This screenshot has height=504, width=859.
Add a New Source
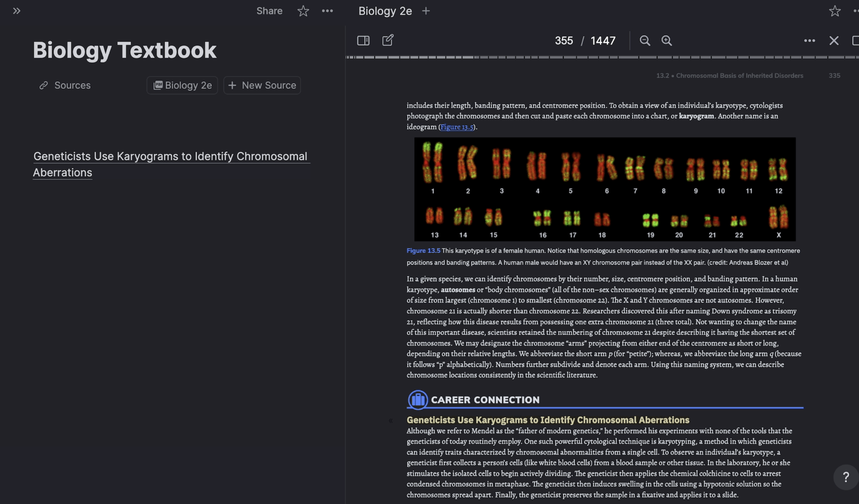tap(262, 85)
